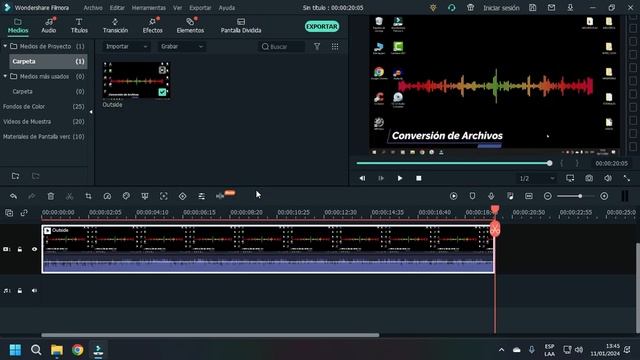Image resolution: width=640 pixels, height=360 pixels.
Task: Mute the audio track speaker
Action: 34,291
